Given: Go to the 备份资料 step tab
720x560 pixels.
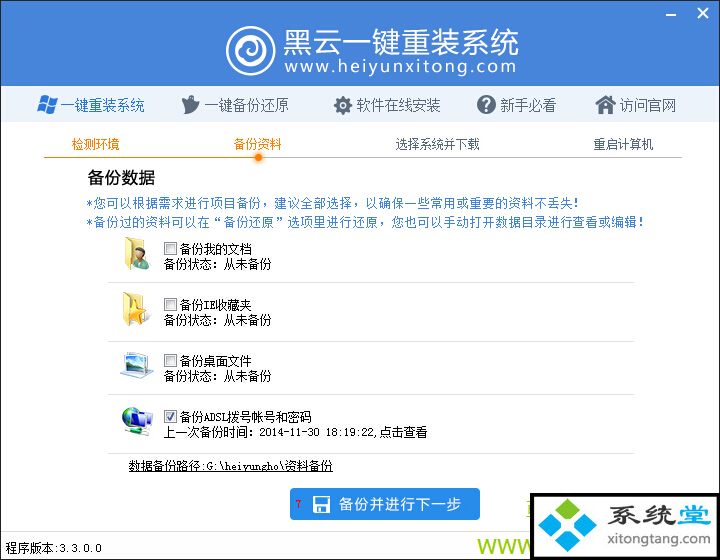Looking at the screenshot, I should coord(257,145).
